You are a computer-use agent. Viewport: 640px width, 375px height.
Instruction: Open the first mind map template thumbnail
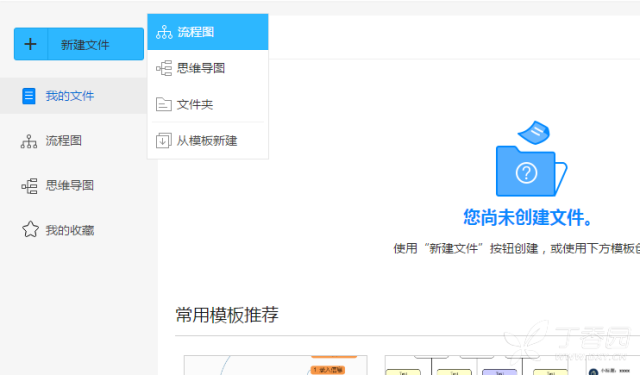click(276, 365)
